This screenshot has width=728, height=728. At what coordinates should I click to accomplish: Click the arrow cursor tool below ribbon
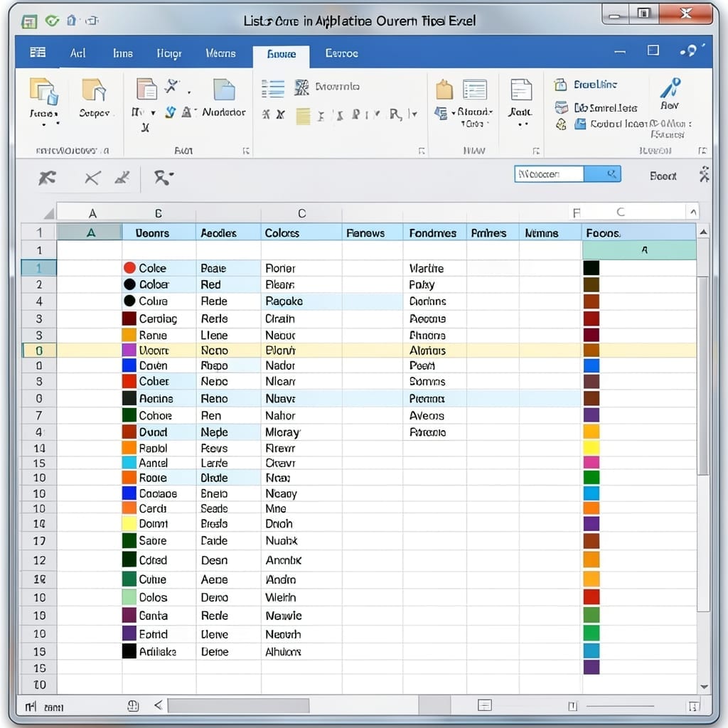[47, 177]
